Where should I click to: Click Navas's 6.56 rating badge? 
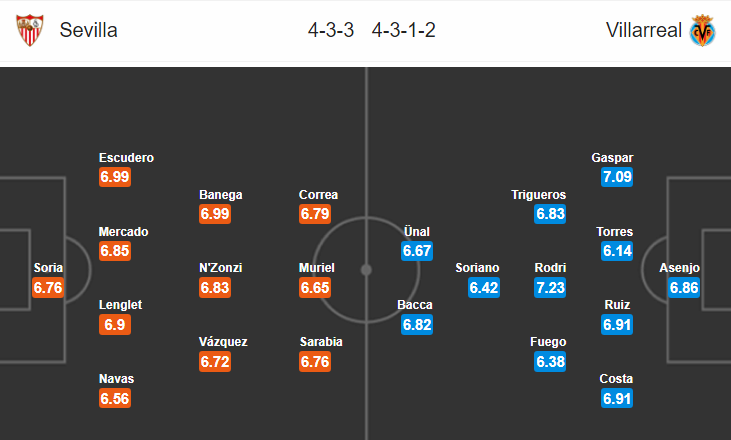point(115,399)
